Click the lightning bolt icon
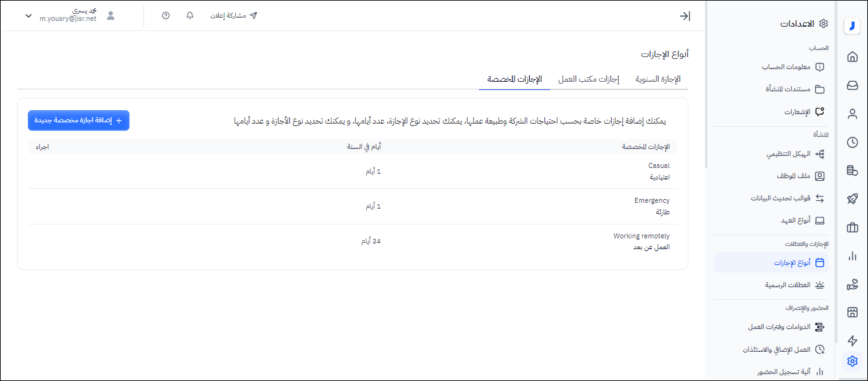This screenshot has width=868, height=381. [852, 341]
